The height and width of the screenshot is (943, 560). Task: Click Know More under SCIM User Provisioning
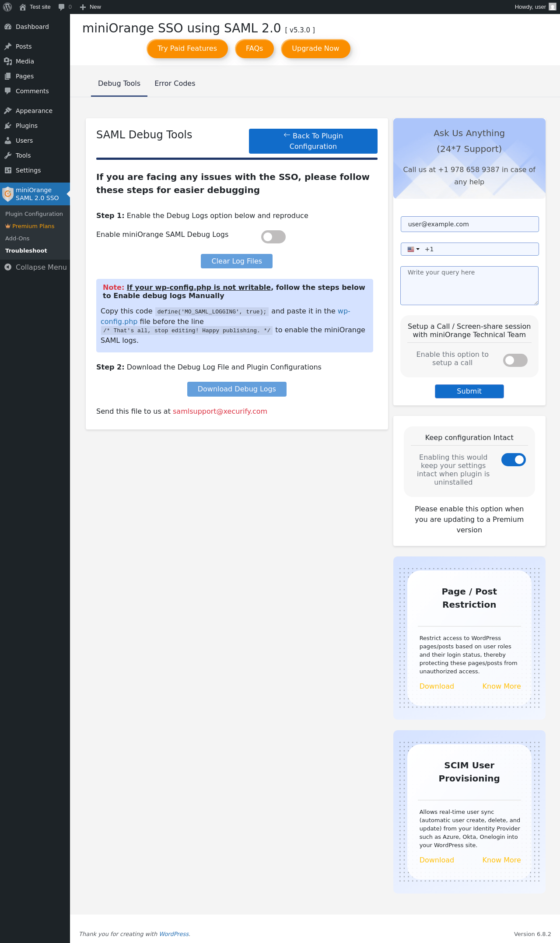(501, 860)
